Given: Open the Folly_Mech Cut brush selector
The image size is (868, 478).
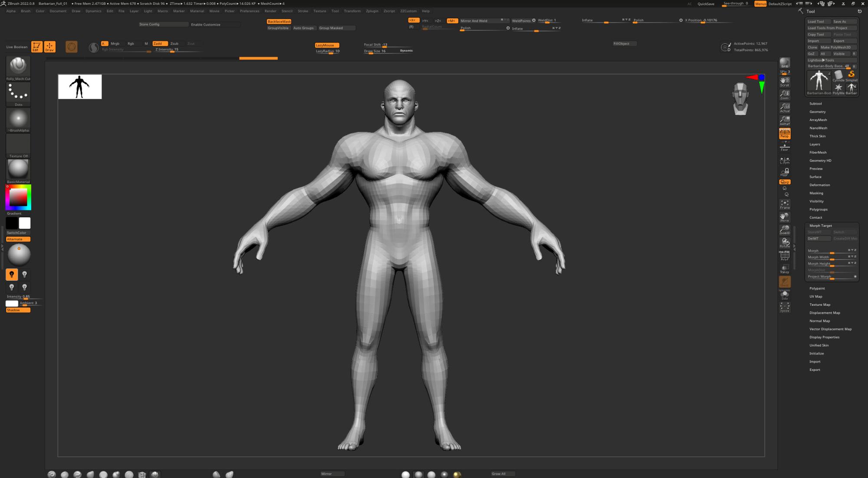Looking at the screenshot, I should click(18, 68).
